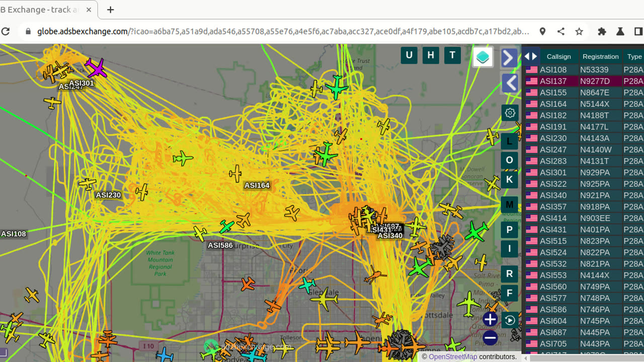View site information for adsbexchange.com
This screenshot has width=644, height=362.
pos(27,31)
